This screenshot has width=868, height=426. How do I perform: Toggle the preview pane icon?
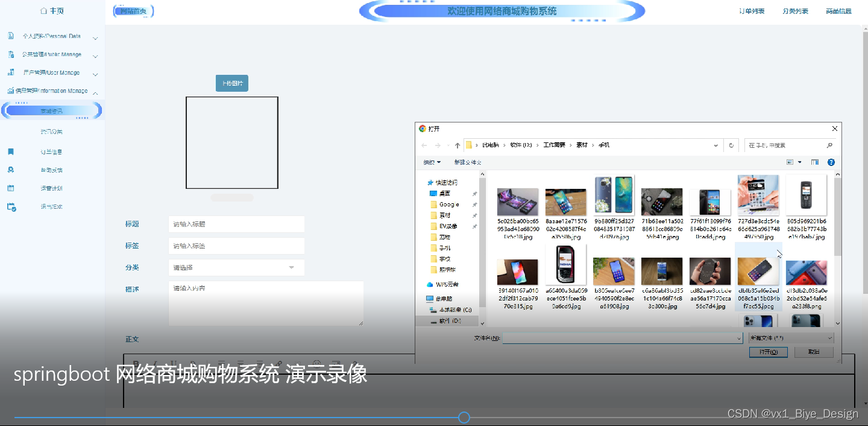coord(815,162)
